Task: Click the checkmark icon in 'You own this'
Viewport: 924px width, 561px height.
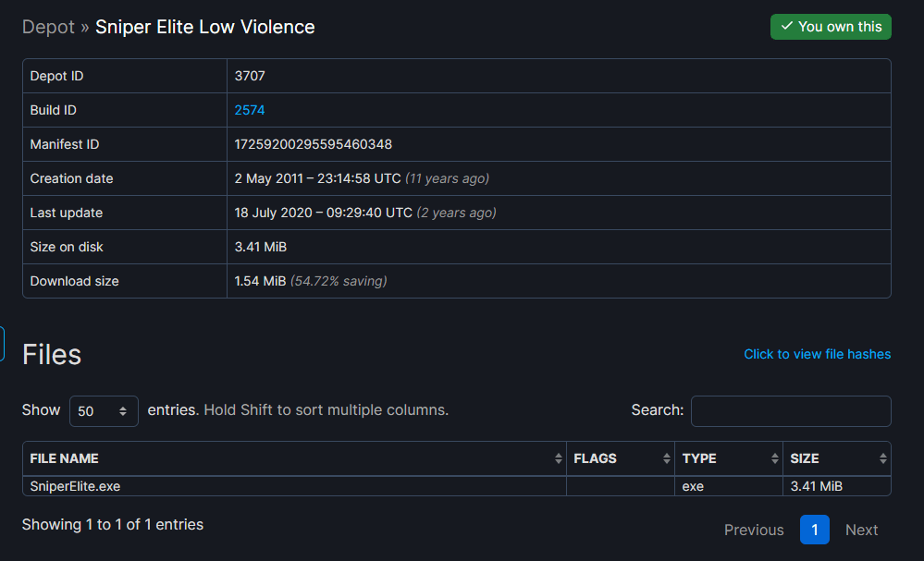Action: (787, 26)
